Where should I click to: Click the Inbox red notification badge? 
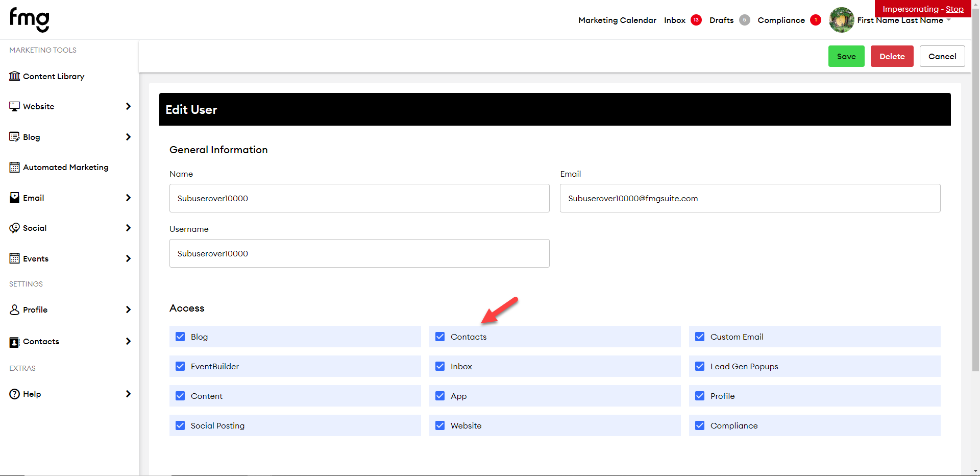[696, 20]
